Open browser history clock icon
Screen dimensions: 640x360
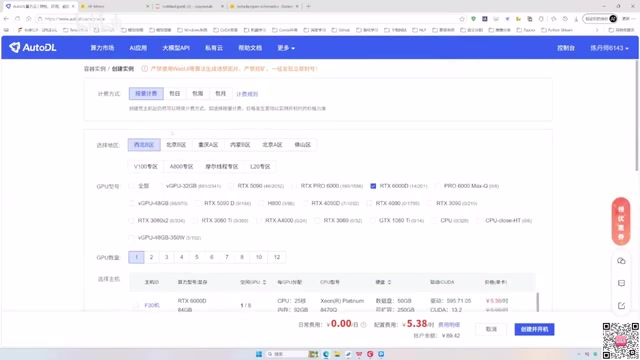565,19
